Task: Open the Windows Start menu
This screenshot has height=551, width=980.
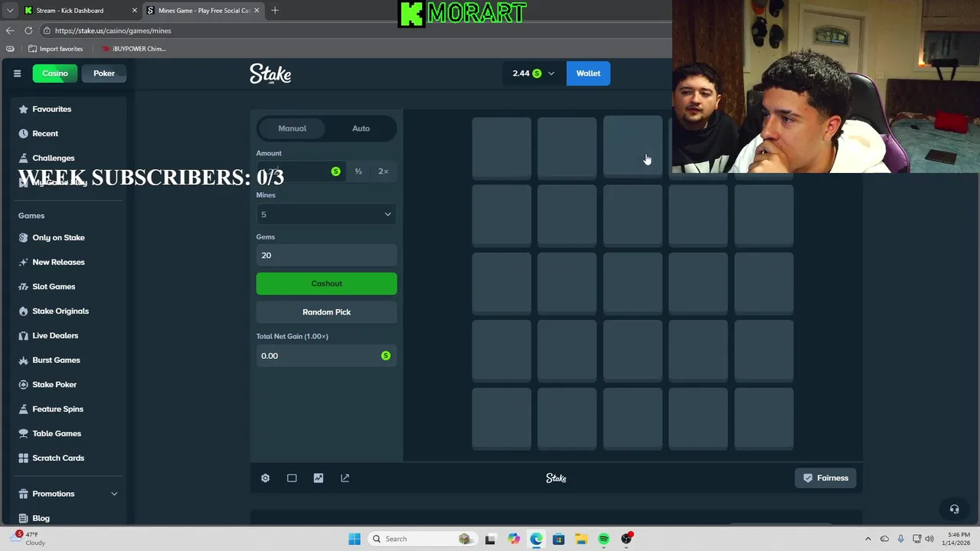Action: pos(354,539)
